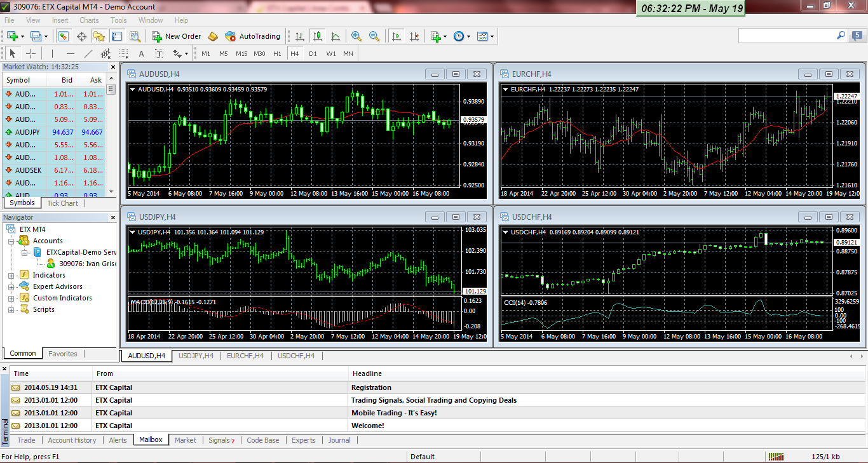Open the Profiles toolbar icon
The image size is (868, 463).
(36, 36)
